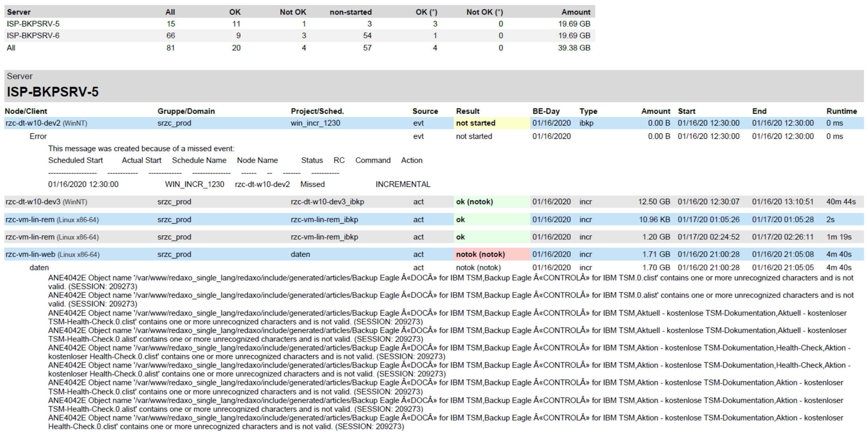
Task: Click the ISP-BKPSRV-5 server section heading
Action: click(53, 92)
